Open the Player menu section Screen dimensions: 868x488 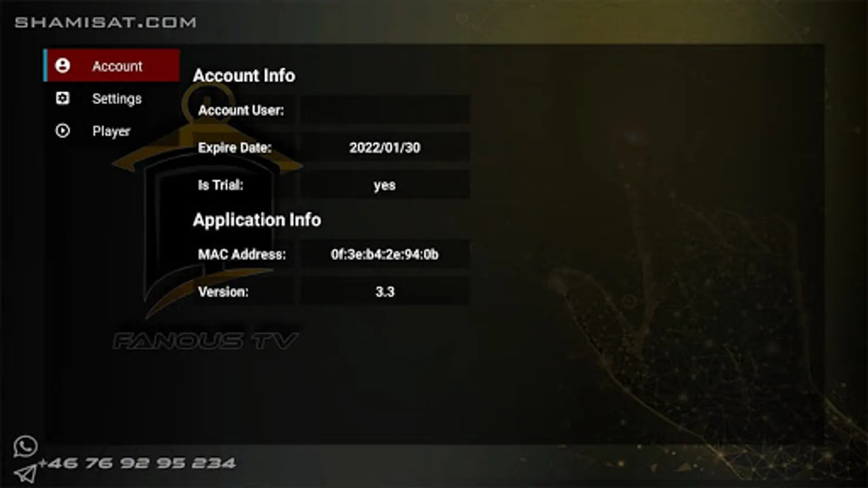112,131
